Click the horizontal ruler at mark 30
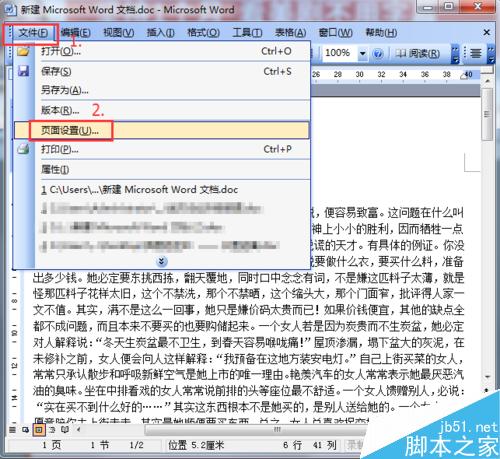The width and height of the screenshot is (500, 459). pyautogui.click(x=359, y=74)
